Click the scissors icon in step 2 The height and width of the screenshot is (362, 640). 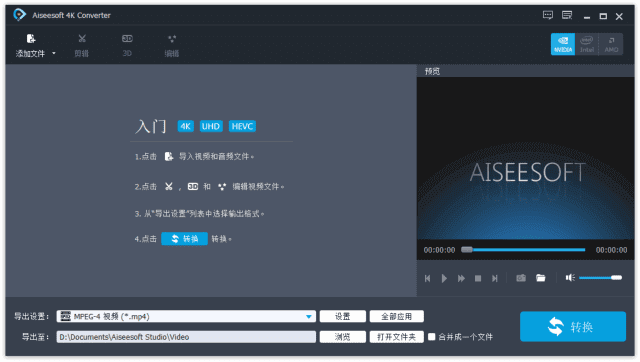169,187
